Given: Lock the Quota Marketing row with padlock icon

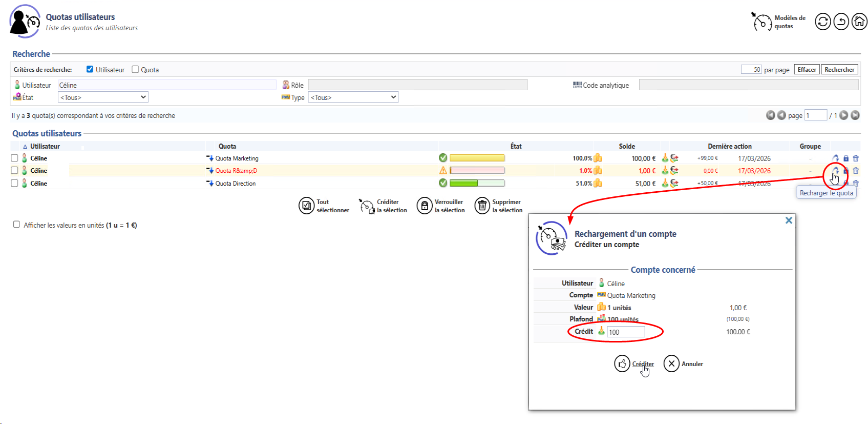Looking at the screenshot, I should (x=846, y=158).
